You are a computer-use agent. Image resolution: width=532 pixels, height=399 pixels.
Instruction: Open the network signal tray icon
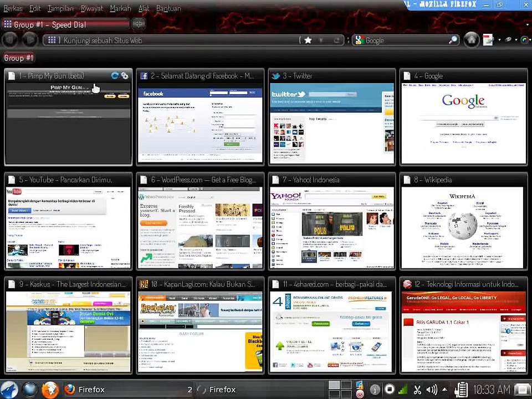403,390
